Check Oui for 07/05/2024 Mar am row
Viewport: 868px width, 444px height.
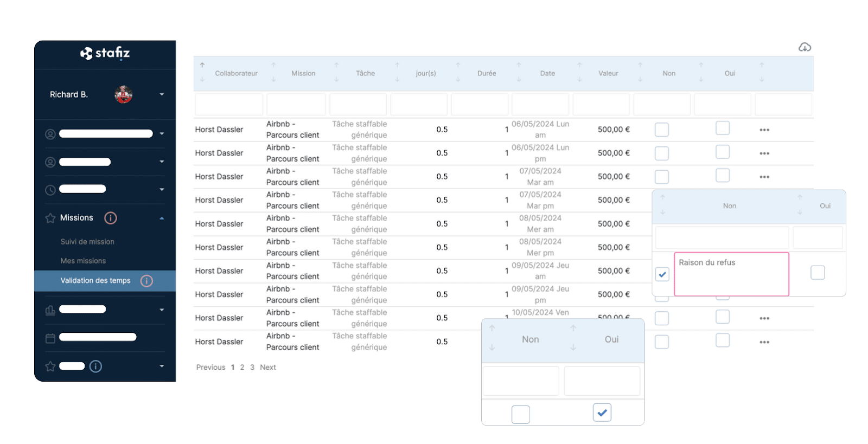723,175
